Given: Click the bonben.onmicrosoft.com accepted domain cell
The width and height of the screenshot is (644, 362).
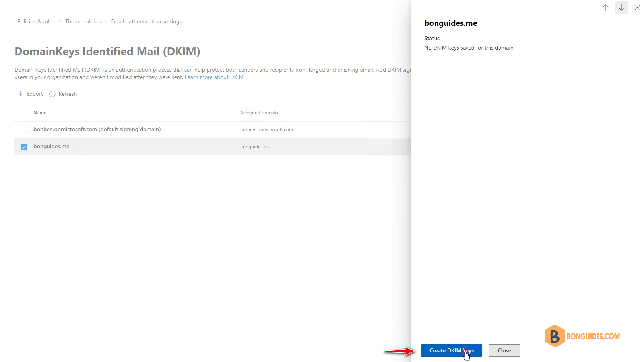Looking at the screenshot, I should click(x=266, y=130).
